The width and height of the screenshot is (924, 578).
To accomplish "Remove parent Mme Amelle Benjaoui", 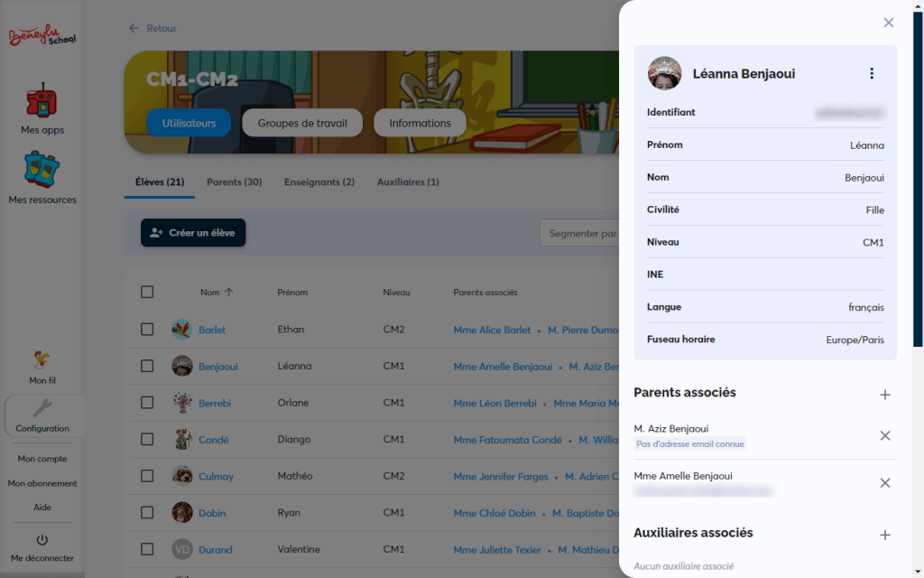I will pos(884,482).
